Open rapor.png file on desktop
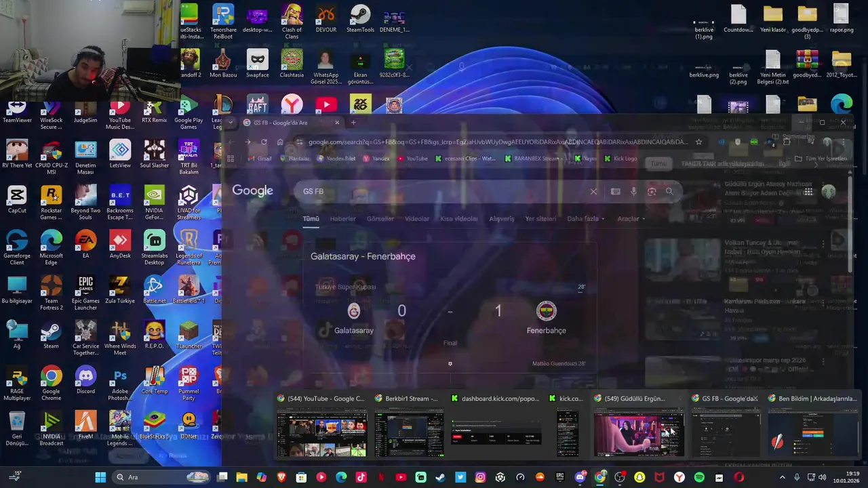This screenshot has height=488, width=868. (x=841, y=19)
